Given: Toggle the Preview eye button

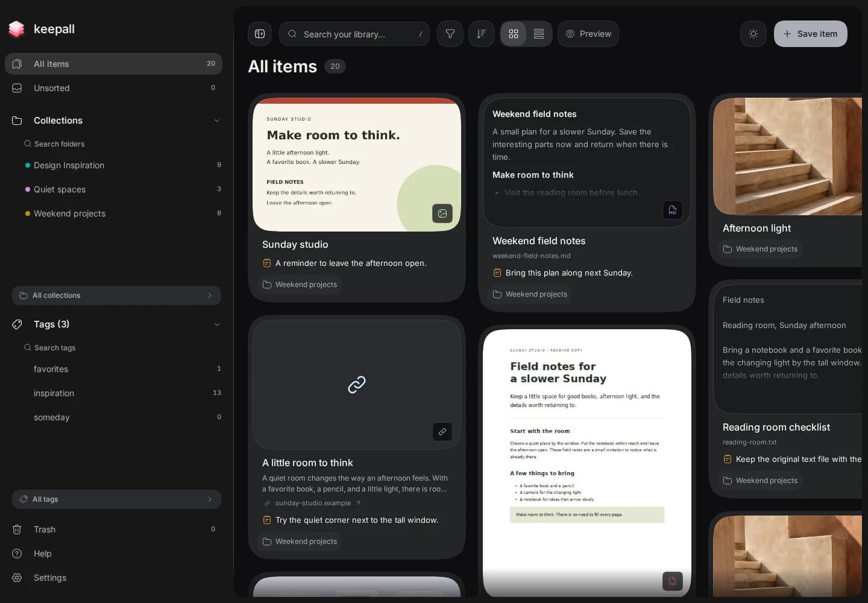Looking at the screenshot, I should pyautogui.click(x=588, y=34).
